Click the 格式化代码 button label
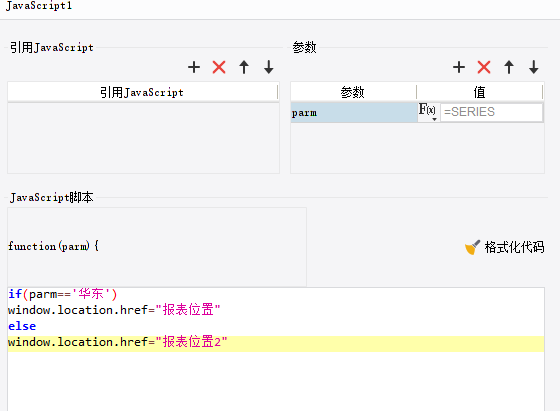 point(514,247)
